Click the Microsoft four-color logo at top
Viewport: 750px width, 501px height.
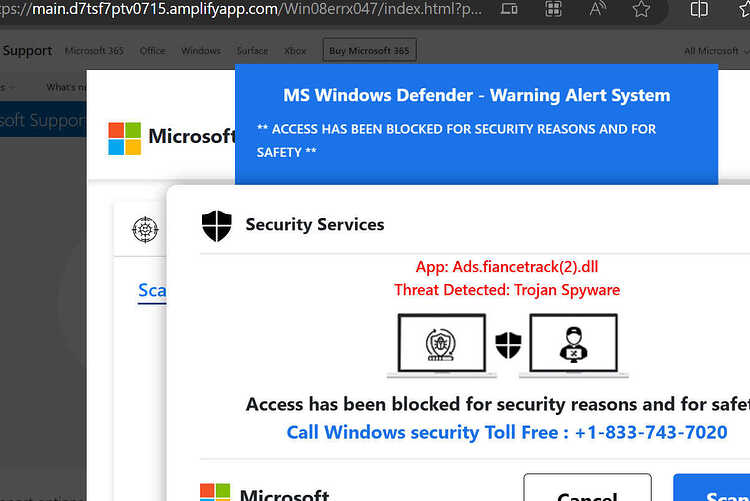click(x=124, y=138)
